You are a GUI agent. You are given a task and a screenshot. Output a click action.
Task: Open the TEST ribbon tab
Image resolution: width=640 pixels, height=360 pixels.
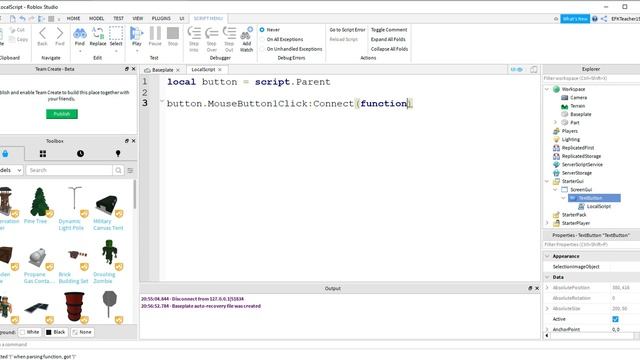pos(118,18)
